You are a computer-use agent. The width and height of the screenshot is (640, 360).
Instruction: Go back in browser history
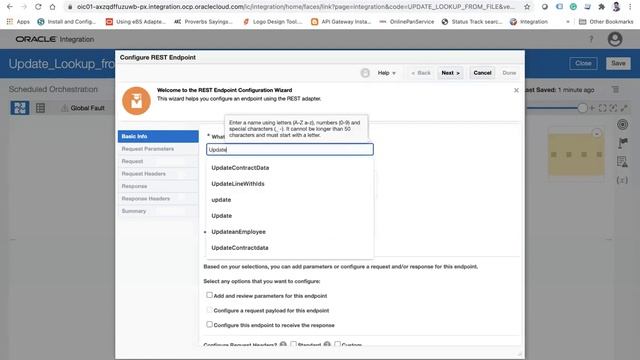point(10,7)
